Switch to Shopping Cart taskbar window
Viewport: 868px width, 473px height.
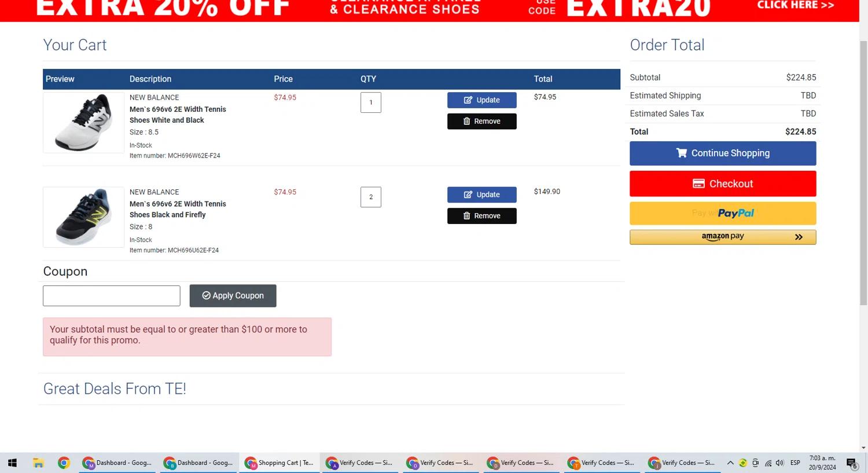coord(279,463)
